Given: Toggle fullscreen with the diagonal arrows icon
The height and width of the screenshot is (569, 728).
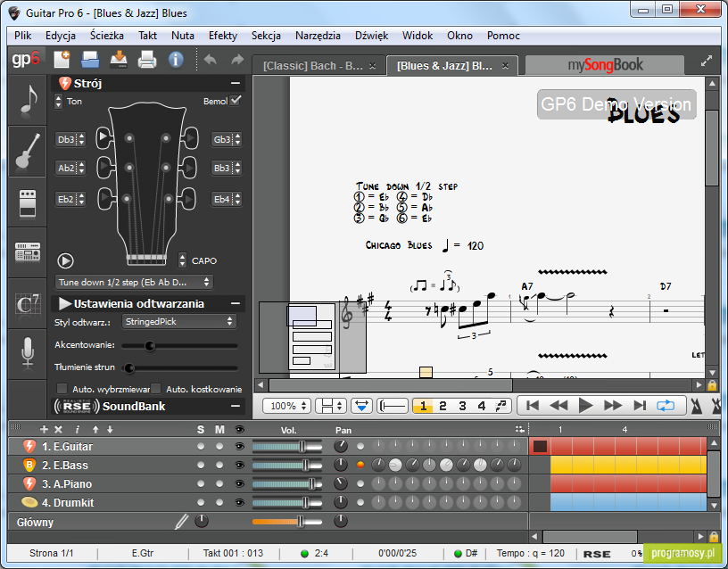Looking at the screenshot, I should pos(707,61).
